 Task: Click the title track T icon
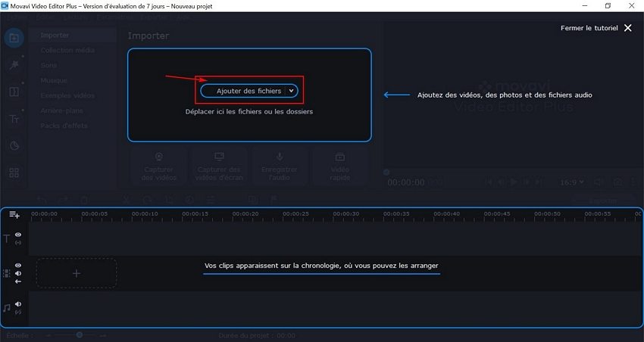tap(7, 239)
